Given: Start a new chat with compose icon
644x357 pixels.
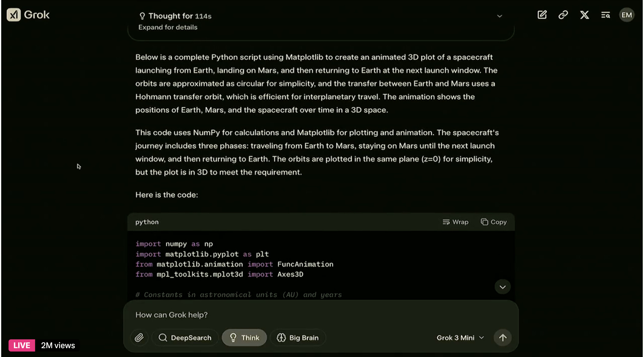Looking at the screenshot, I should coord(542,15).
